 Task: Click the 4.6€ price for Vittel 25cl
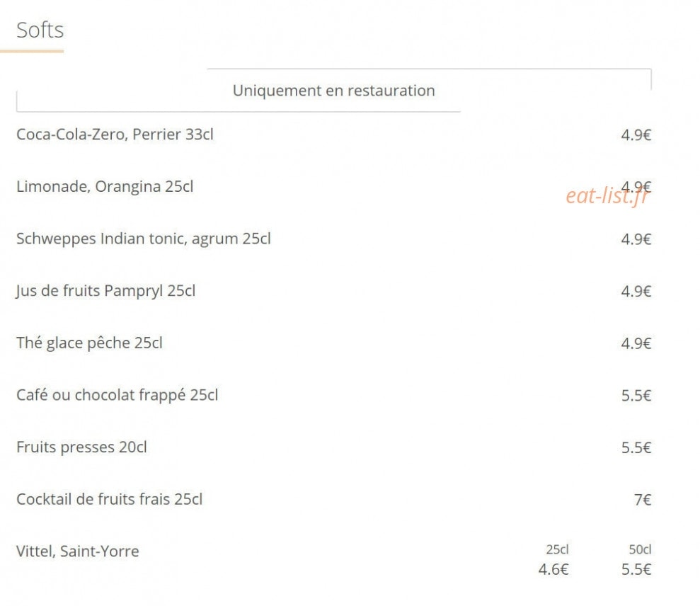click(553, 569)
